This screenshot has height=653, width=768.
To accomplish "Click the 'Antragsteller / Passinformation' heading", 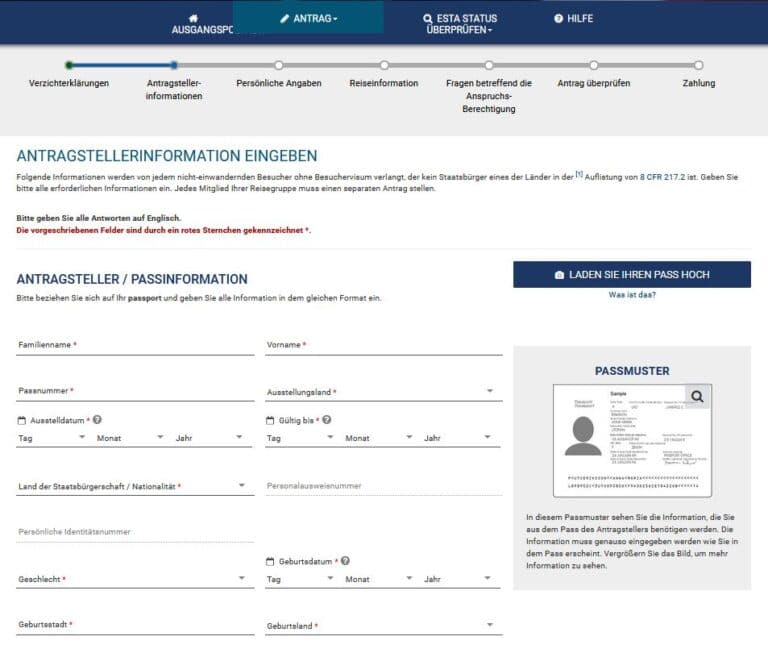I will (132, 279).
